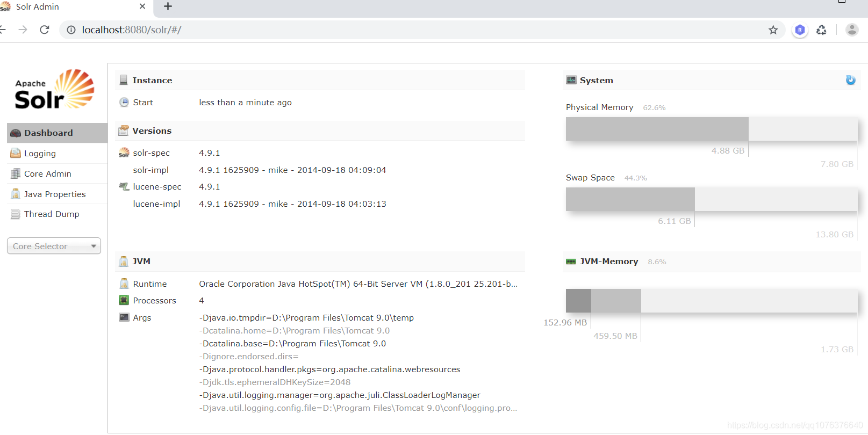
Task: Open the Java Properties page
Action: tap(57, 194)
